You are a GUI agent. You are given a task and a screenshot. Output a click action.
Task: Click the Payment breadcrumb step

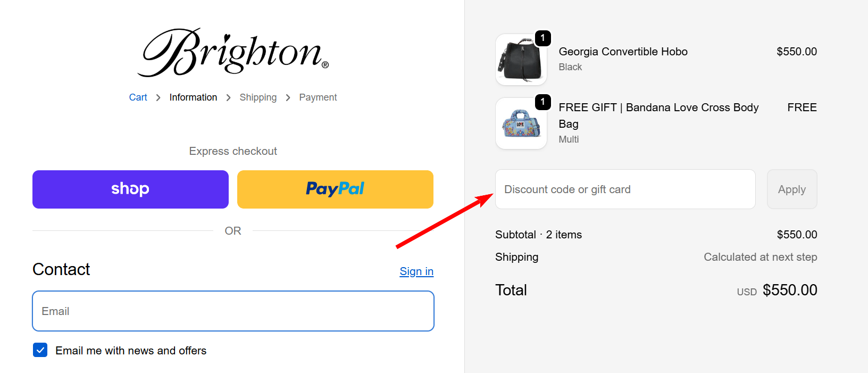(x=318, y=97)
